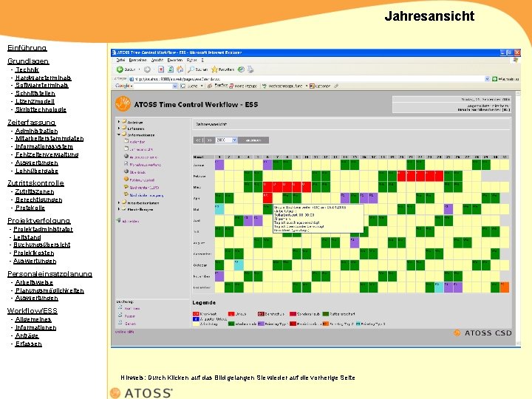Open the Schnittstellen link

pyautogui.click(x=35, y=93)
